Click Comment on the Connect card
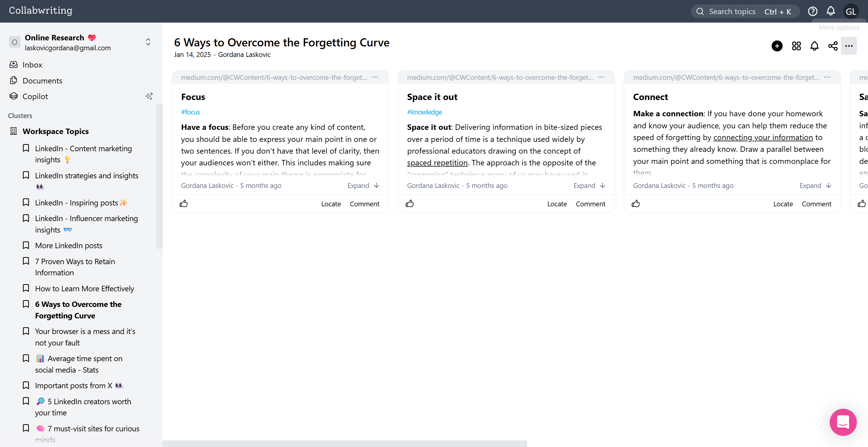Screen dimensions: 868x447 pyautogui.click(x=816, y=204)
